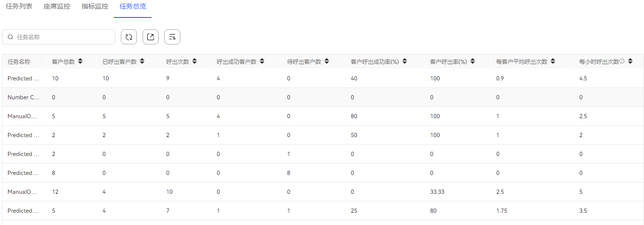Viewport: 644px width, 225px height.
Task: Sort by 客户总数 column arrows
Action: click(80, 61)
